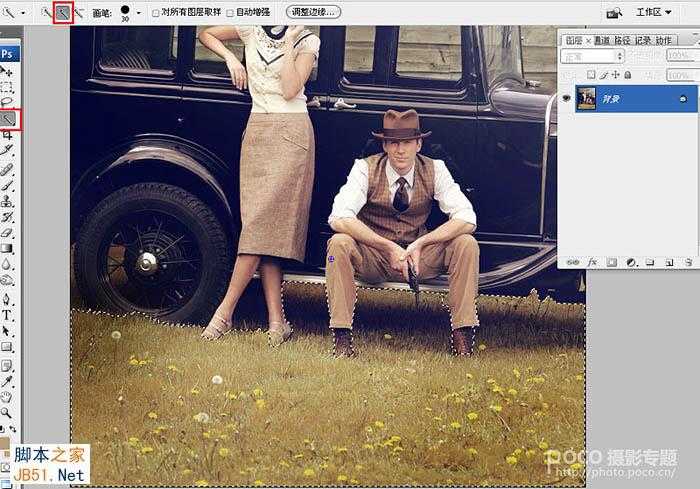Reset default colors icon in toolbox

tap(2, 429)
